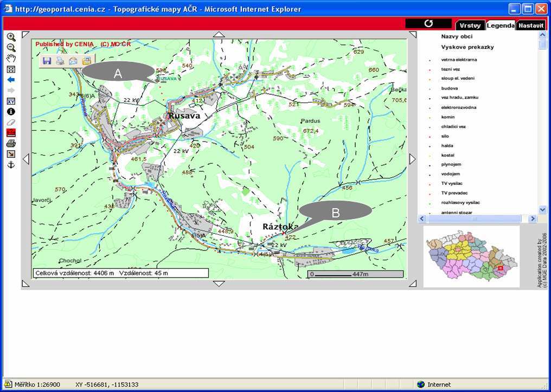This screenshot has height=392, width=551.
Task: Click the 'silo' legend entry
Action: click(x=445, y=136)
